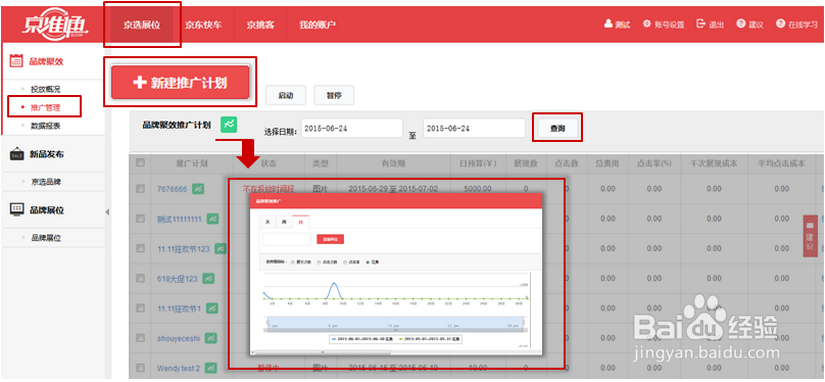Viewport: 825px width, 382px height.
Task: Tick checkbox for plan 11.11狂欢节123
Action: (140, 248)
